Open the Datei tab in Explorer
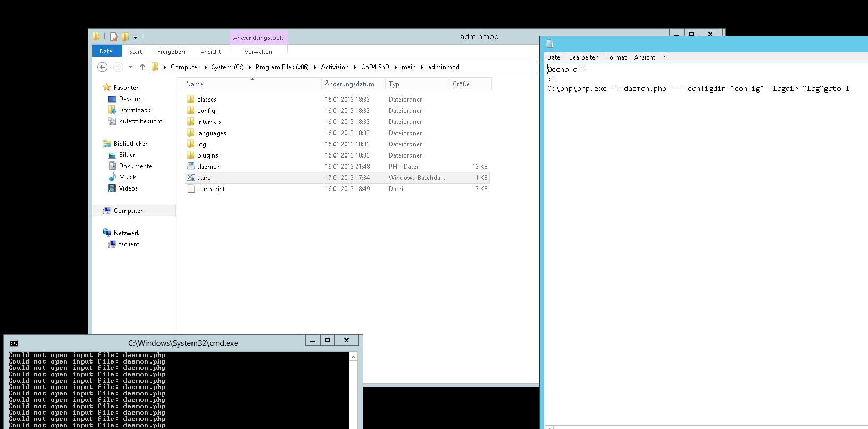Viewport: 868px width, 429px height. tap(106, 52)
